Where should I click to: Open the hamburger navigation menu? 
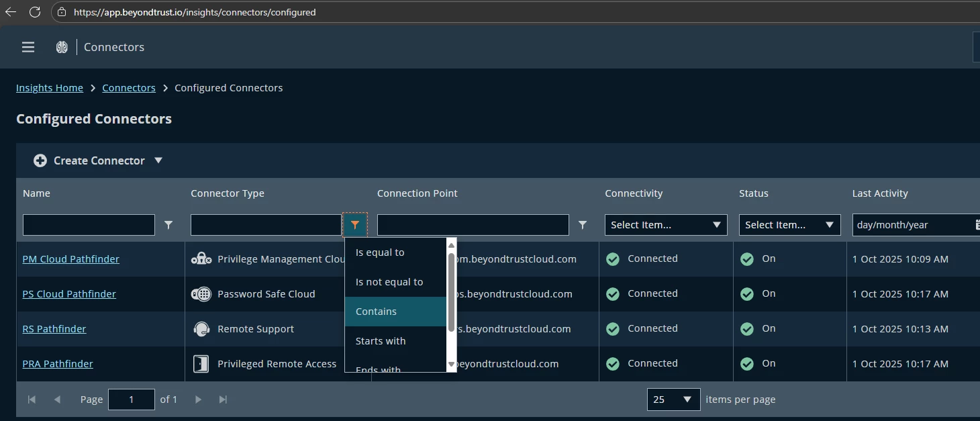click(28, 47)
